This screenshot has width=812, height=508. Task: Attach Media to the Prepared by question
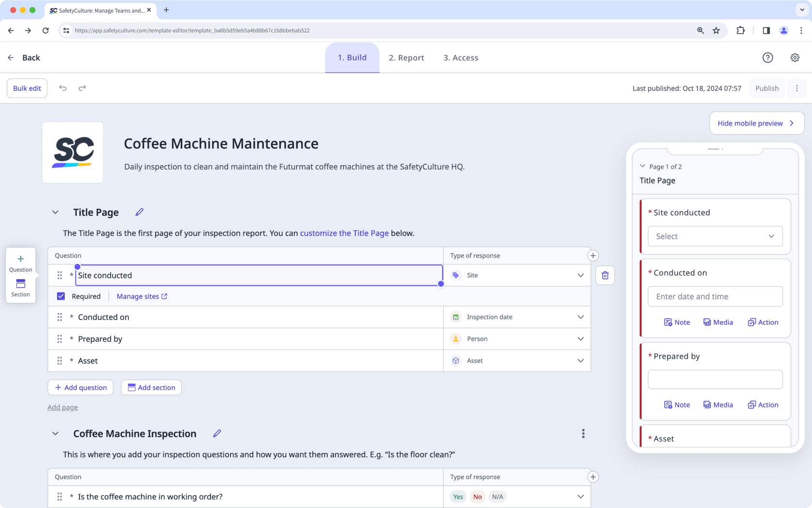718,405
